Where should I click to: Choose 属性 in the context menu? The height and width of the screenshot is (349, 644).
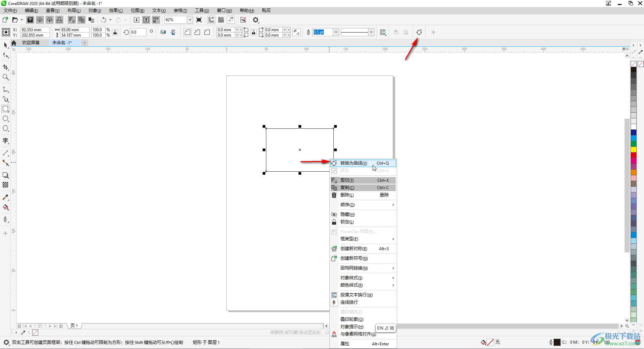pos(363,344)
